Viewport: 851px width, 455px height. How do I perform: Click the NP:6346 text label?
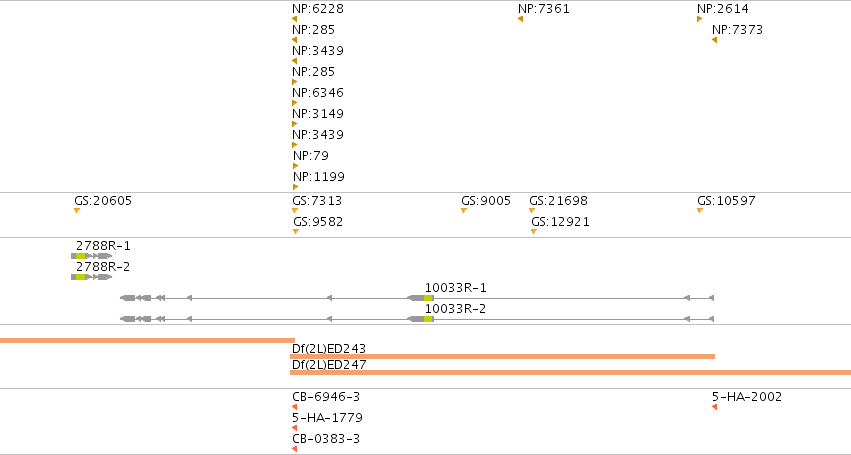click(318, 93)
